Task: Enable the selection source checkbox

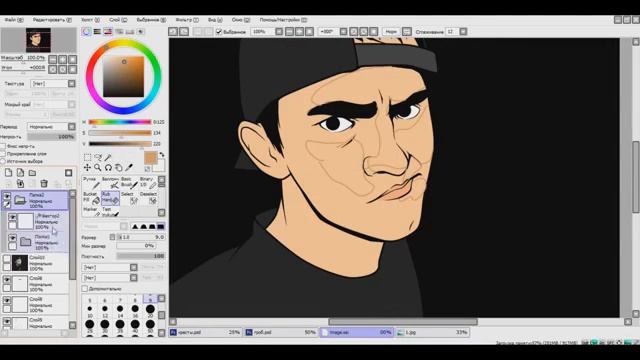Action: tap(3, 162)
